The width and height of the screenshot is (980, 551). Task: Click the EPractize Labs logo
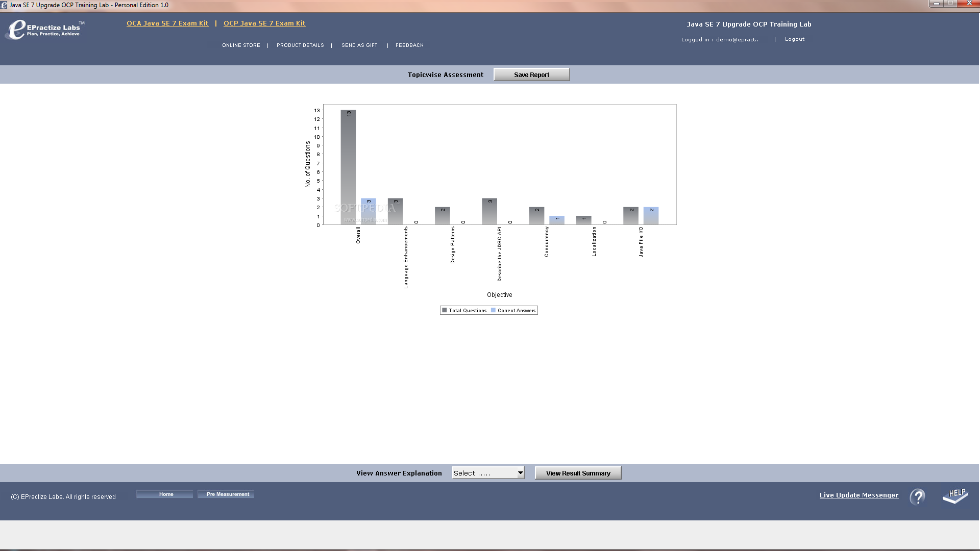pos(45,29)
